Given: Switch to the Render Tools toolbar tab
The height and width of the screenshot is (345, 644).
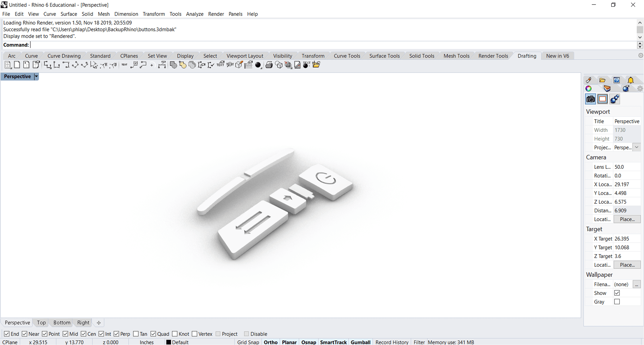Looking at the screenshot, I should 493,56.
